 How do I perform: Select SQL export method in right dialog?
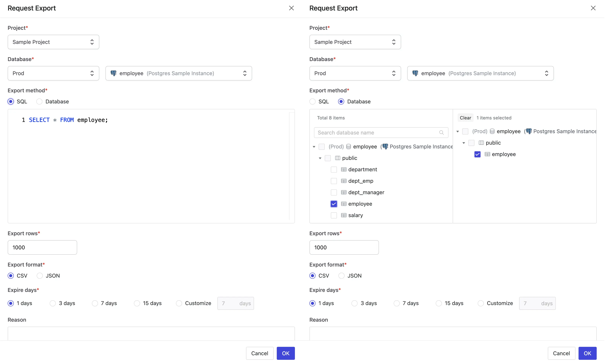312,101
